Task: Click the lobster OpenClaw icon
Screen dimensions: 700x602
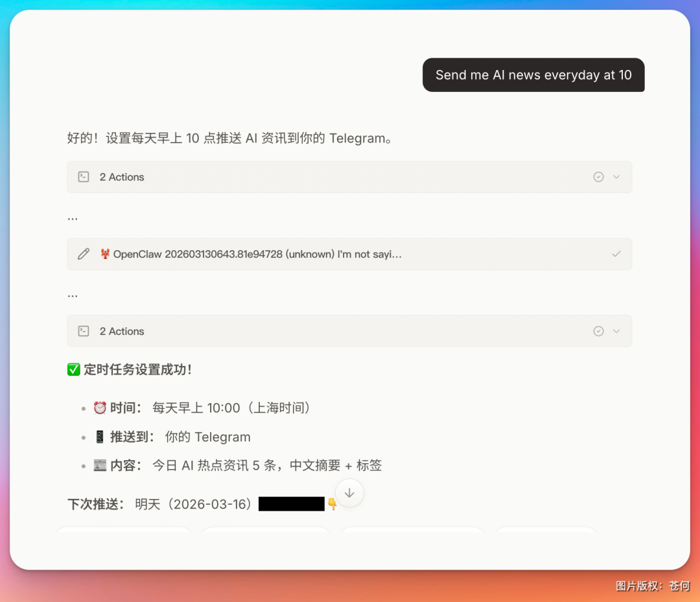Action: click(104, 254)
